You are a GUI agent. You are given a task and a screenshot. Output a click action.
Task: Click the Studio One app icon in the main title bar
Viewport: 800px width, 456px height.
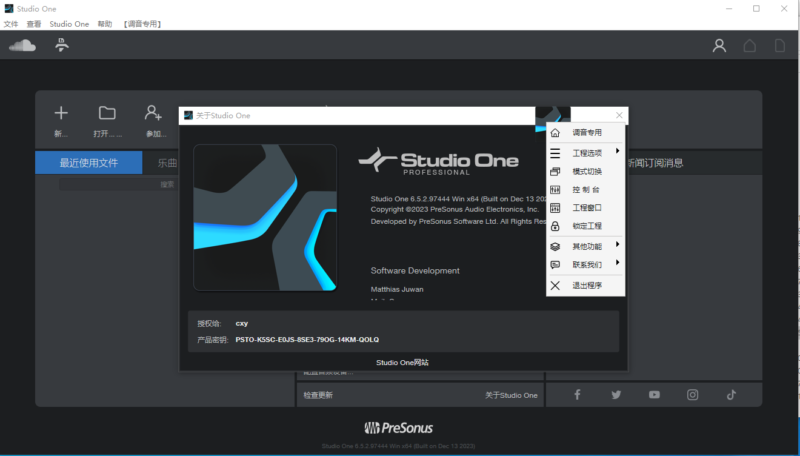click(9, 9)
